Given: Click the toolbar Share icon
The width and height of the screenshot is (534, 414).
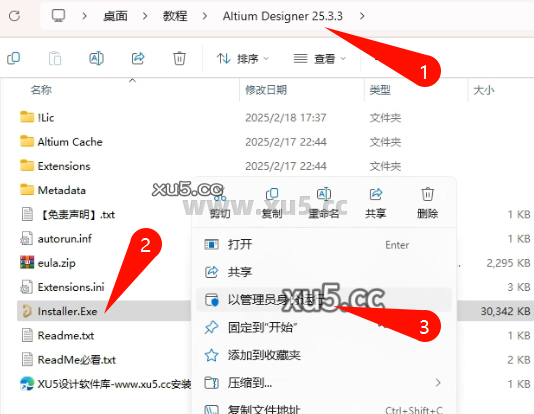Looking at the screenshot, I should pyautogui.click(x=138, y=58).
